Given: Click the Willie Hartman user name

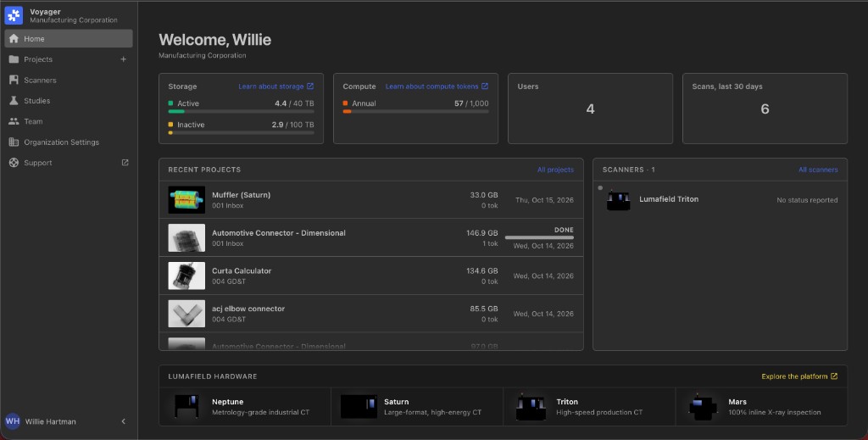Looking at the screenshot, I should point(50,421).
